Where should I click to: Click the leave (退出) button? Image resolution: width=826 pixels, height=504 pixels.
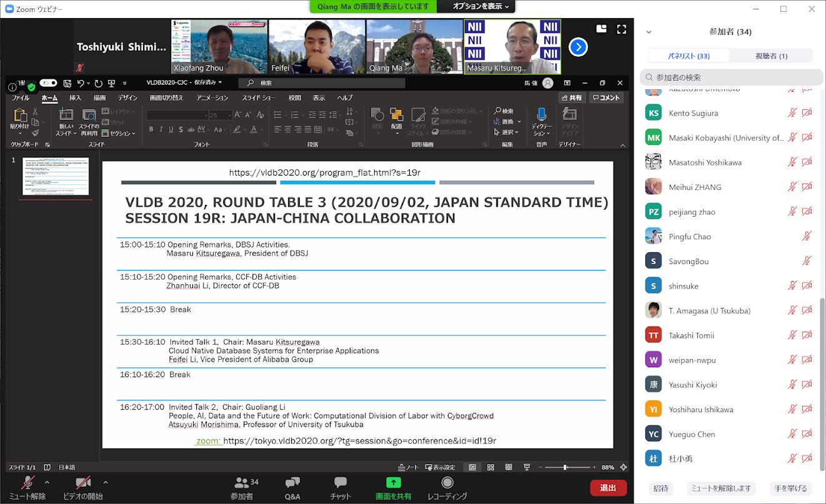[x=608, y=488]
